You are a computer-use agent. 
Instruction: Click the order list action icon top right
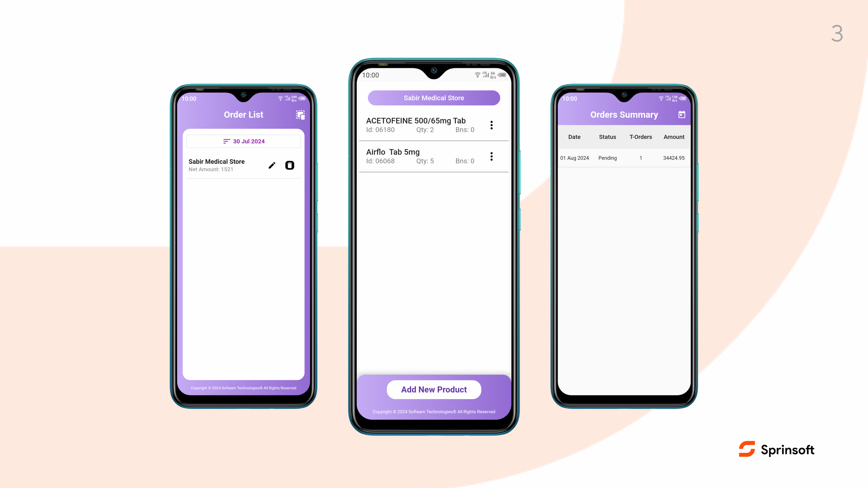[301, 114]
